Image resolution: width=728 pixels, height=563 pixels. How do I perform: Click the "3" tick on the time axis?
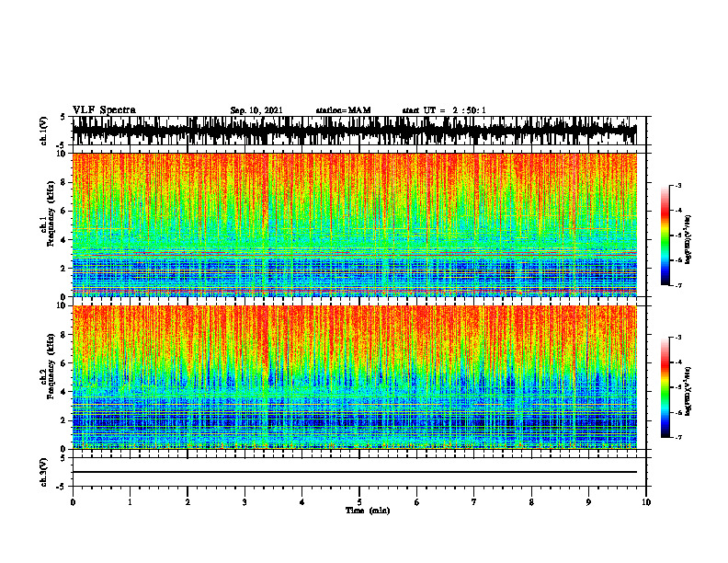pyautogui.click(x=245, y=502)
